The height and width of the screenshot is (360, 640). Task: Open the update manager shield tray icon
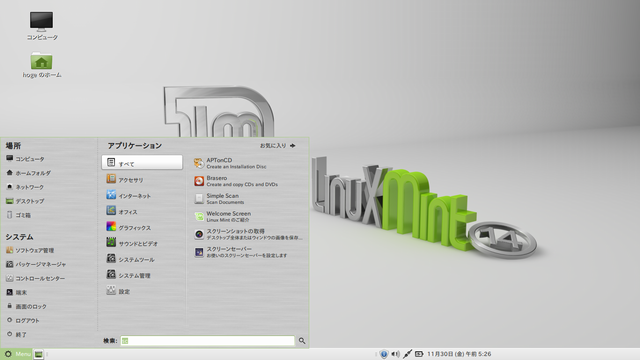384,354
